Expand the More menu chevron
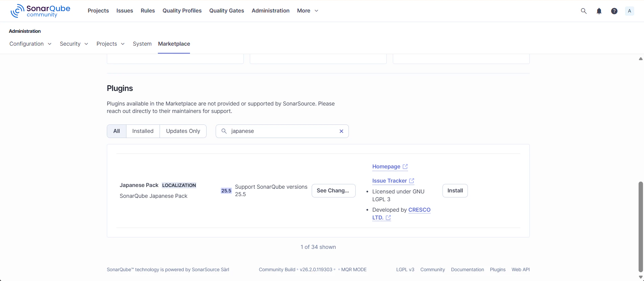The height and width of the screenshot is (281, 644). (316, 11)
